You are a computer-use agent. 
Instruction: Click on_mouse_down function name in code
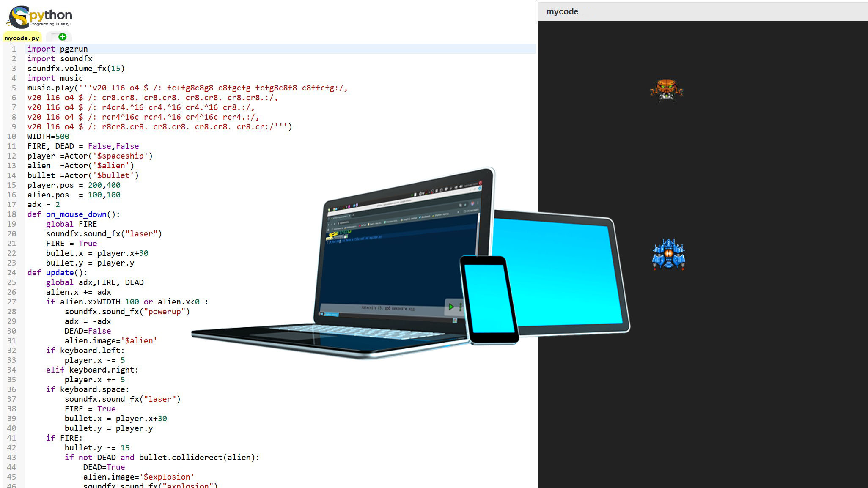pos(76,214)
